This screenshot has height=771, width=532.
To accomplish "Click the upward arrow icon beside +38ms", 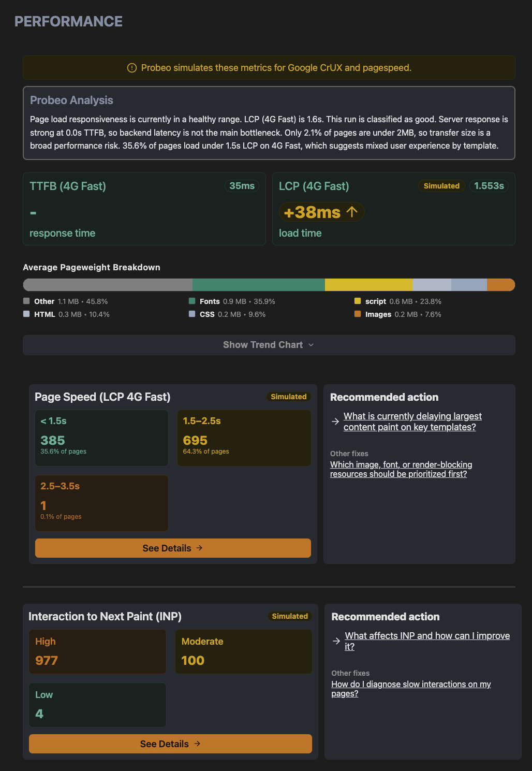I will [x=352, y=212].
